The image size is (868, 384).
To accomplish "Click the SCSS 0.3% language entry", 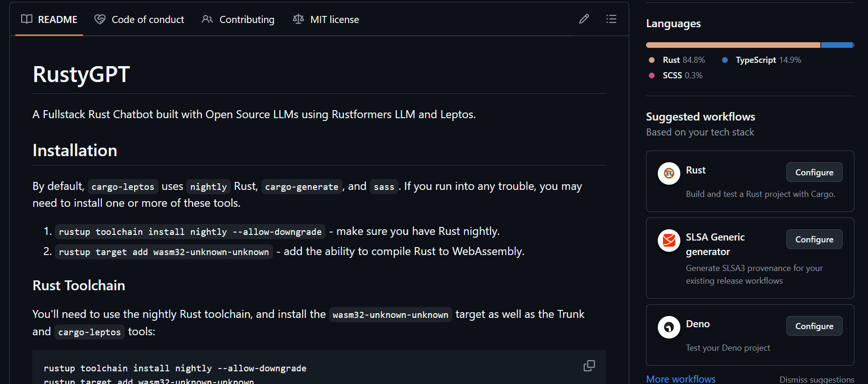I will [682, 75].
